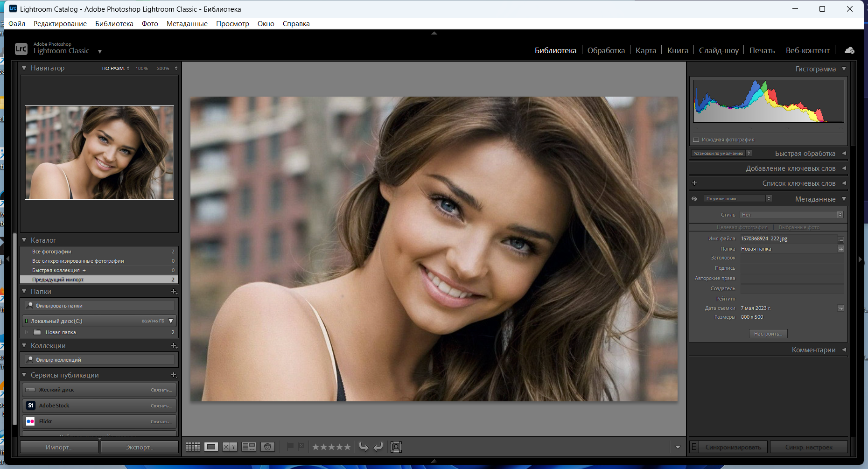This screenshot has height=469, width=868.
Task: Select the Loupe view icon
Action: (211, 447)
